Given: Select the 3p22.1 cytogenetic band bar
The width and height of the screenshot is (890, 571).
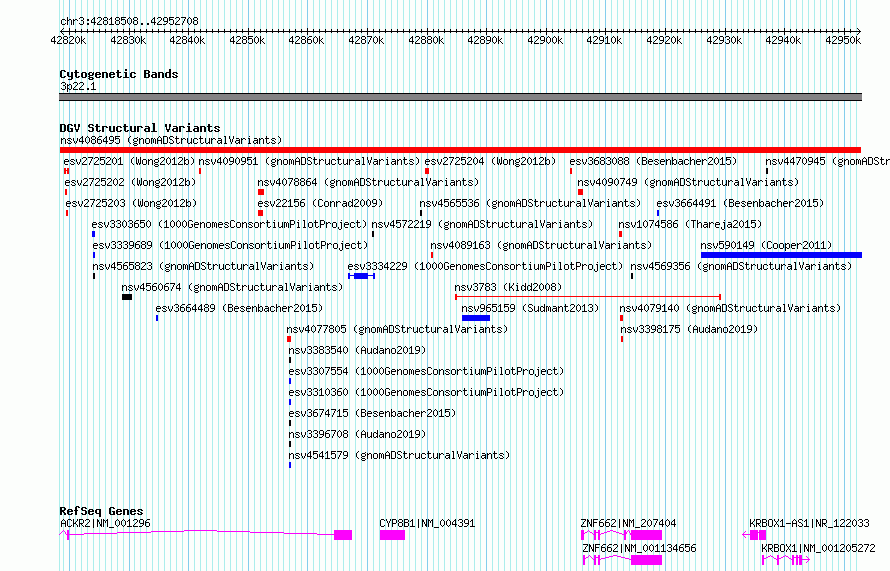Looking at the screenshot, I should pyautogui.click(x=460, y=97).
